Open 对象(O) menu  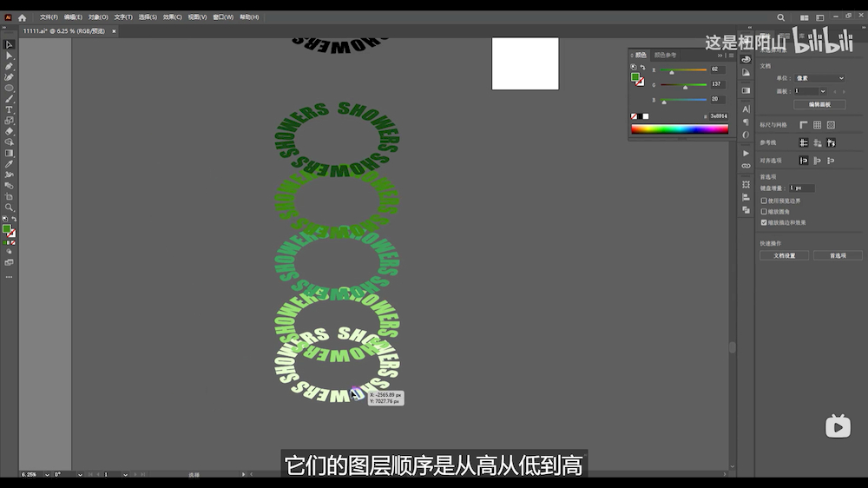click(98, 17)
